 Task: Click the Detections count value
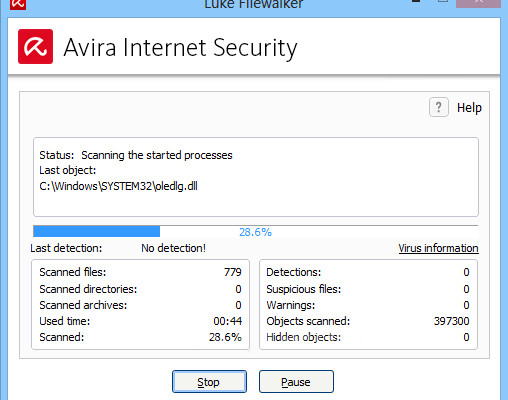466,272
